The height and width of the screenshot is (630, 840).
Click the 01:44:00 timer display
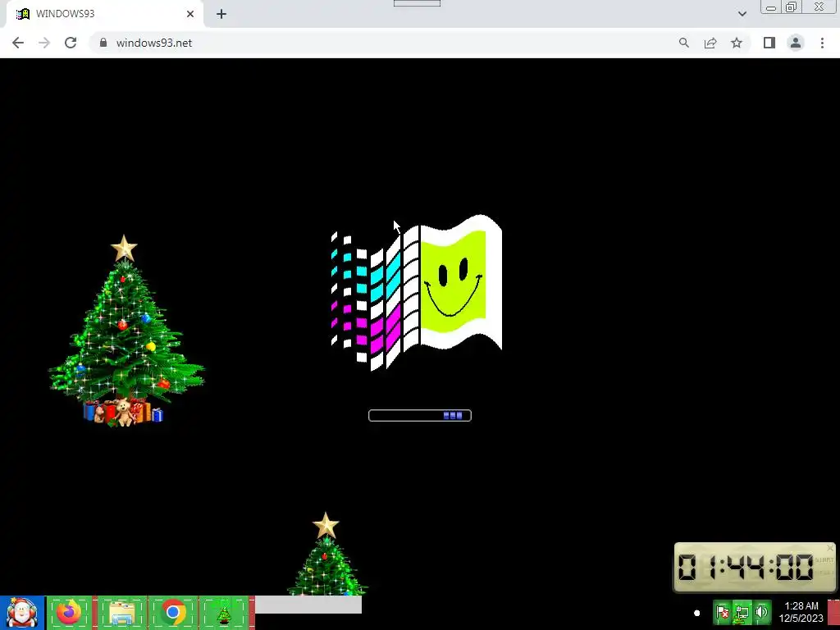click(745, 568)
